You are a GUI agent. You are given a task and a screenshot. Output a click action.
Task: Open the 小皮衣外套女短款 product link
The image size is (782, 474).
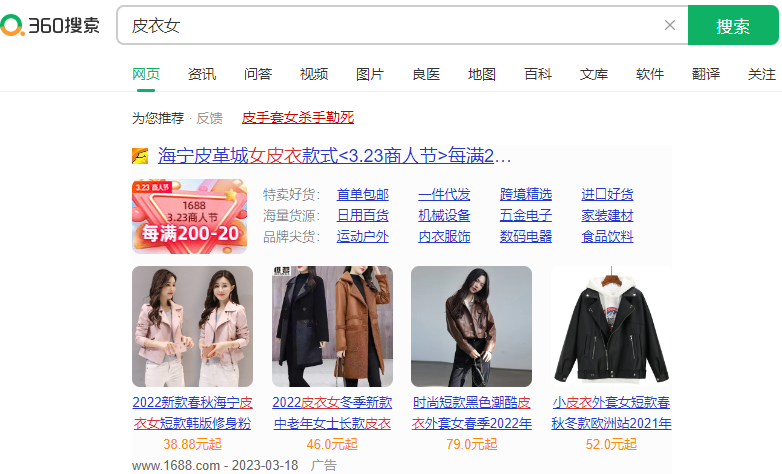click(x=611, y=413)
